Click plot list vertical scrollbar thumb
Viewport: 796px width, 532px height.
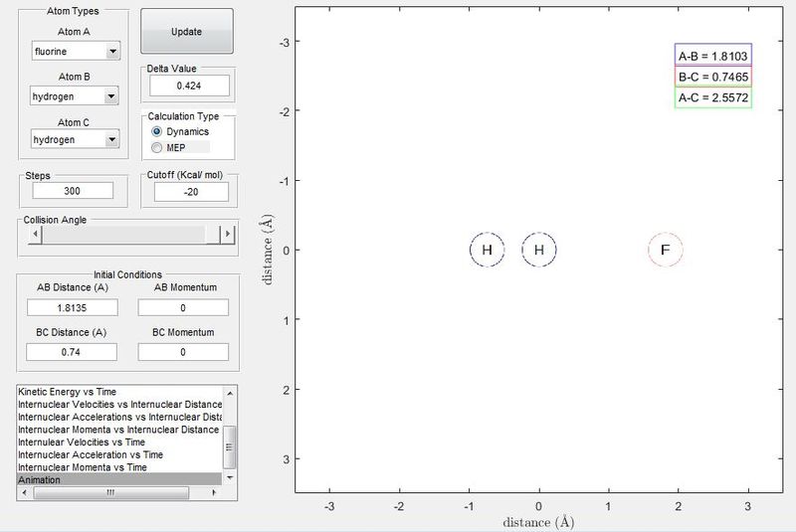(230, 447)
